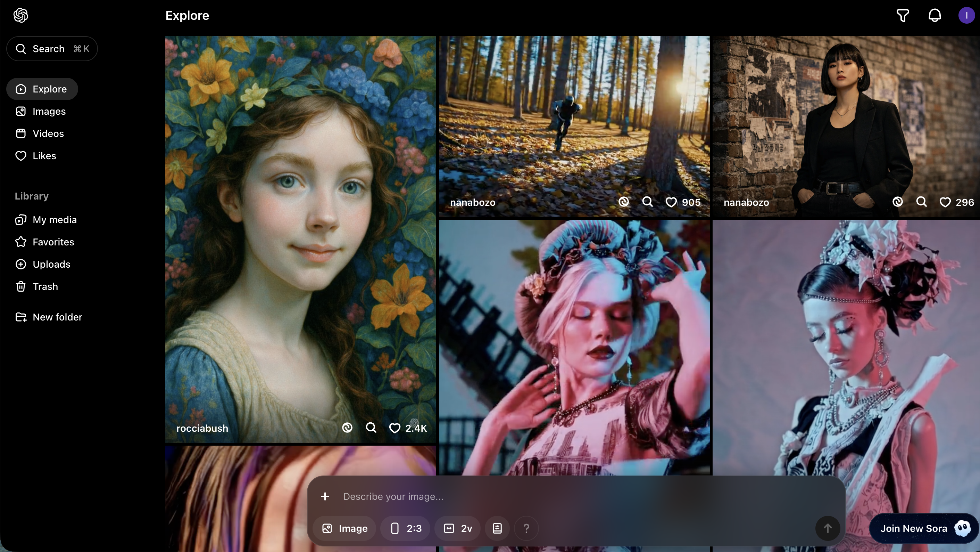Image resolution: width=980 pixels, height=552 pixels.
Task: Like the nanabozo brick wall portrait
Action: pyautogui.click(x=945, y=202)
